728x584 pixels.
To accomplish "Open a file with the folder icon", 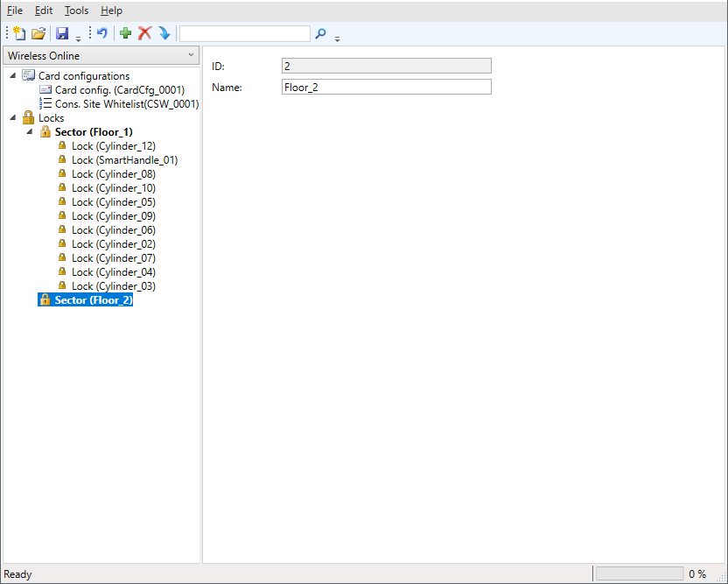I will coord(38,33).
